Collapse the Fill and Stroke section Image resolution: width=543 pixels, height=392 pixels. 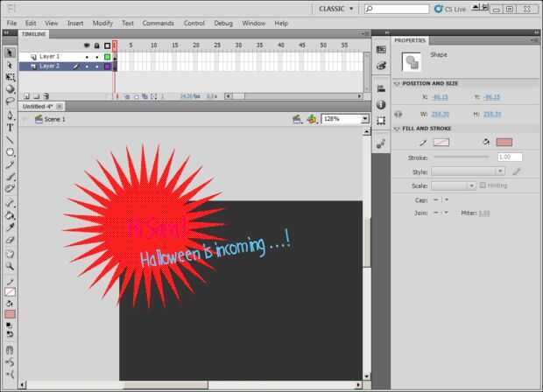[397, 128]
